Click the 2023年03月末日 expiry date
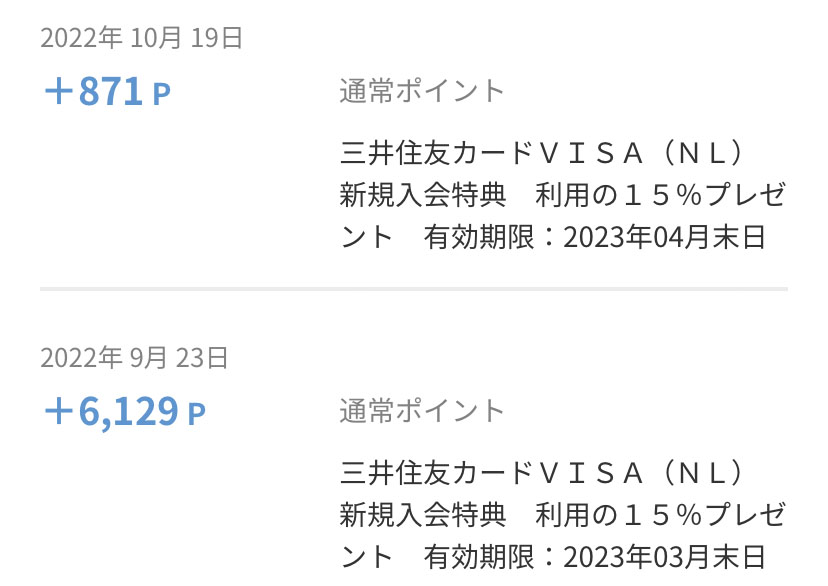The height and width of the screenshot is (586, 828). (665, 556)
